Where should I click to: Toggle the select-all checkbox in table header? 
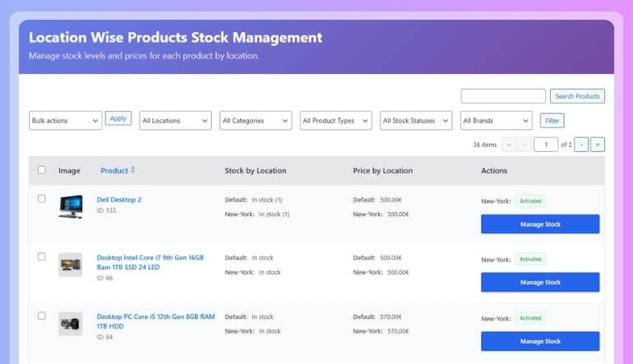tap(42, 170)
